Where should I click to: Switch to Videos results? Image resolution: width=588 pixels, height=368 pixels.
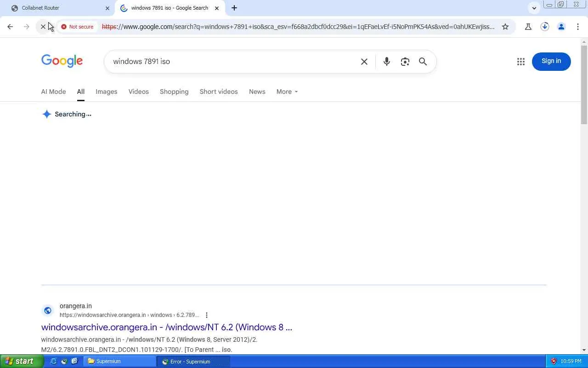(139, 92)
